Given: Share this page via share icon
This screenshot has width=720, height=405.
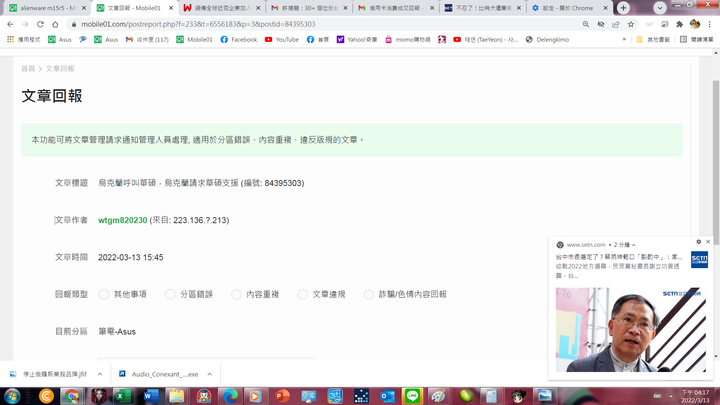Looking at the screenshot, I should [616, 24].
